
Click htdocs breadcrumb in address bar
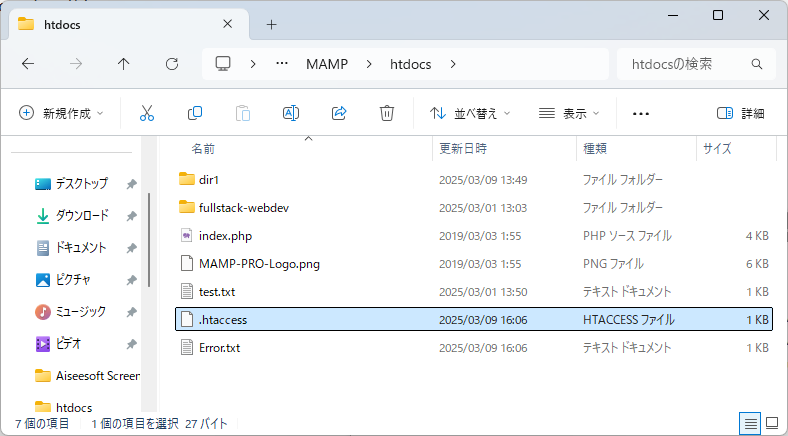pos(411,64)
